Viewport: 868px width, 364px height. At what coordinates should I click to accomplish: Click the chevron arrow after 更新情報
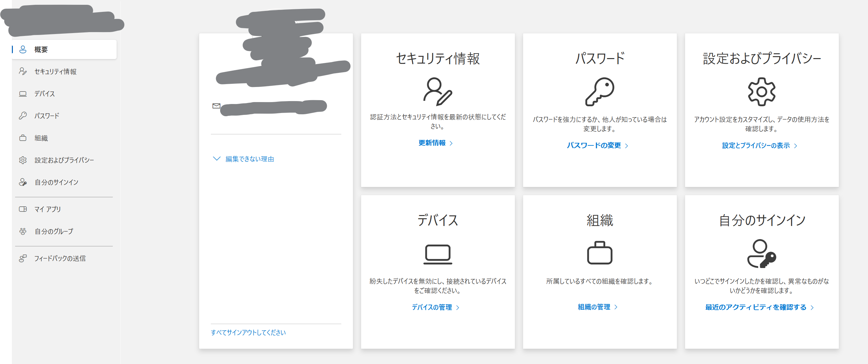point(451,143)
